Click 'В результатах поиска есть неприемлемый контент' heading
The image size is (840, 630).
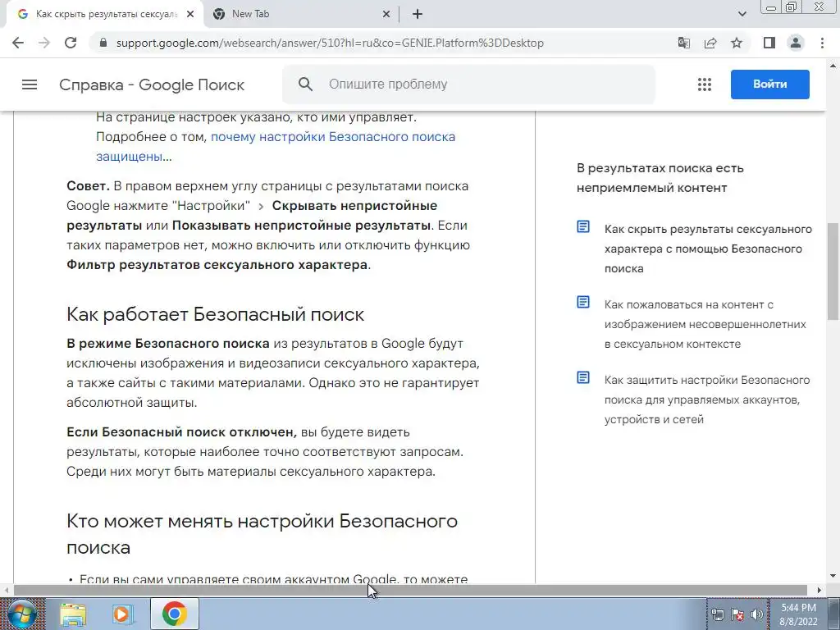660,178
